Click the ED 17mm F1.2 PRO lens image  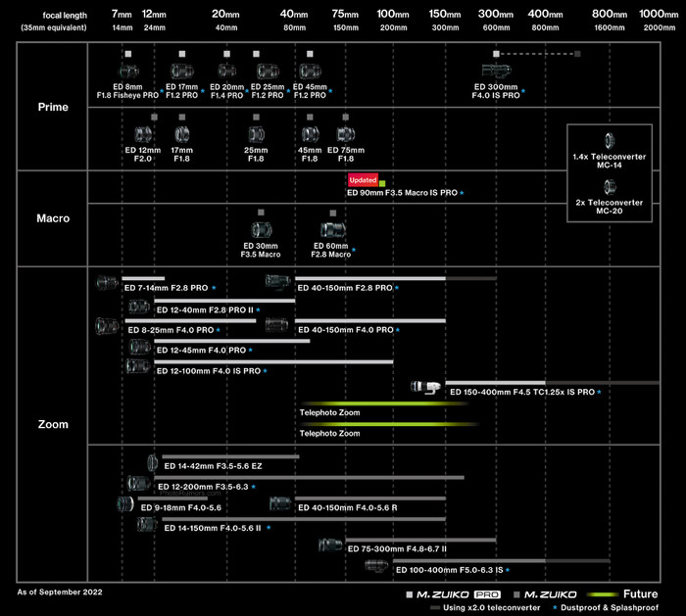(x=182, y=71)
